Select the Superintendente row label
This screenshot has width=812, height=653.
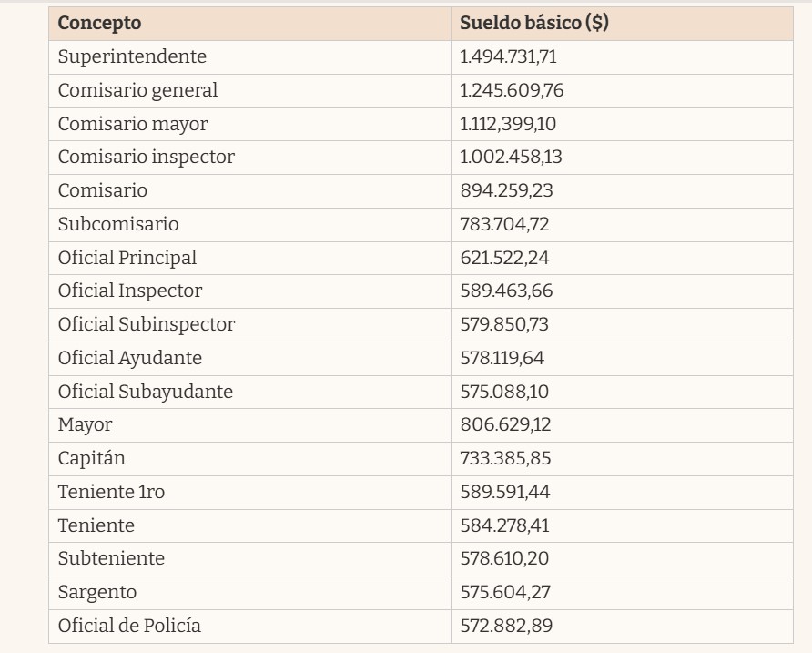point(132,56)
